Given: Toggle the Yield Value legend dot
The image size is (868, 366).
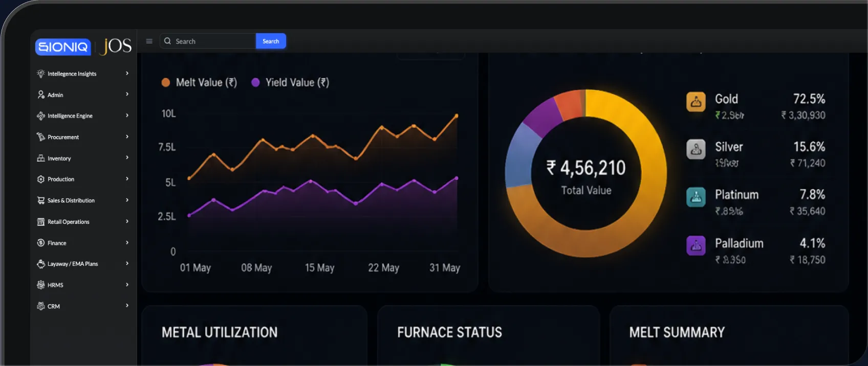Looking at the screenshot, I should click(255, 82).
